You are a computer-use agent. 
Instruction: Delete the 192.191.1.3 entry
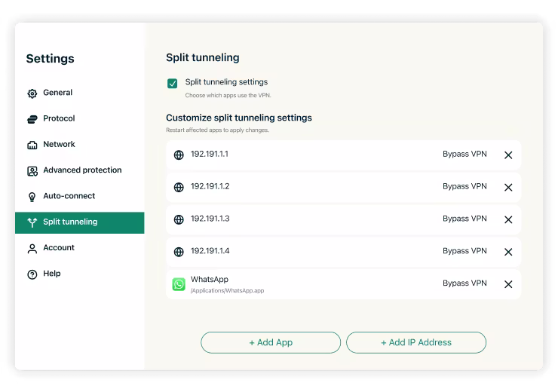508,220
